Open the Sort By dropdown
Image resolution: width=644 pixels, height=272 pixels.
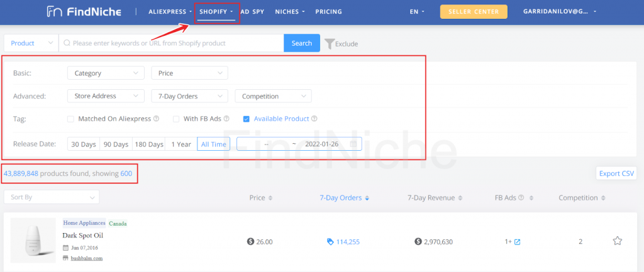tap(52, 197)
